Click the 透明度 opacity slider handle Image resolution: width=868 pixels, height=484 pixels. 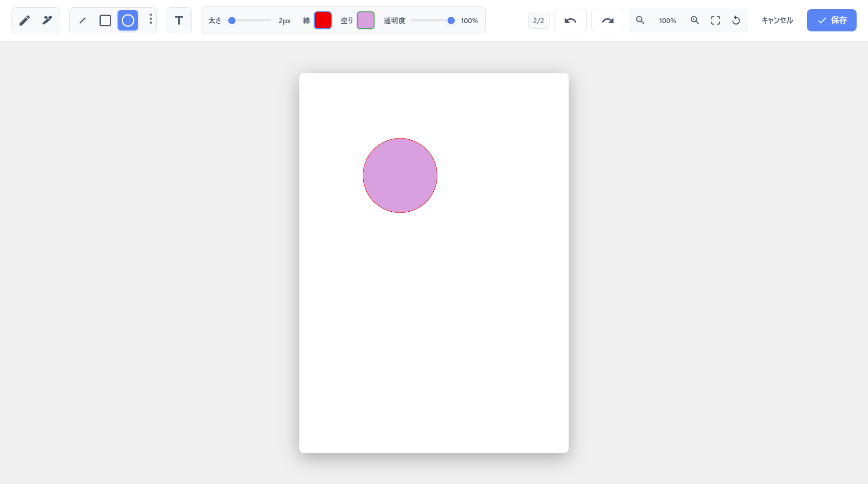pos(450,20)
